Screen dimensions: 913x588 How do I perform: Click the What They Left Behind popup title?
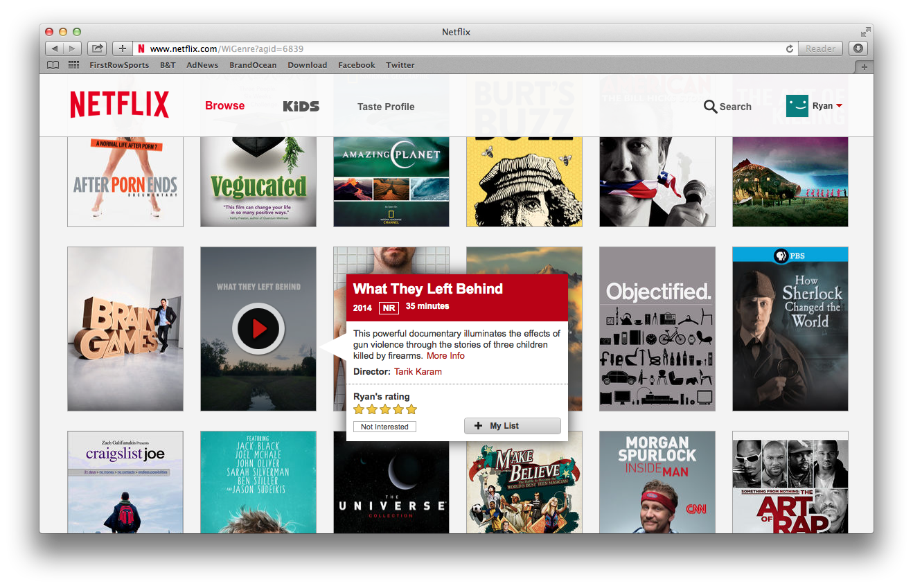click(x=428, y=289)
